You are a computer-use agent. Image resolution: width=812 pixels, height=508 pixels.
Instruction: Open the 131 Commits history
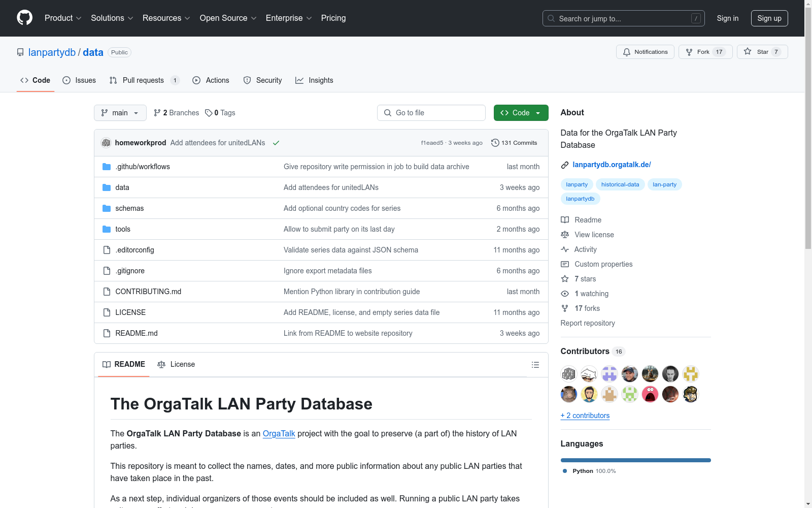pyautogui.click(x=514, y=143)
